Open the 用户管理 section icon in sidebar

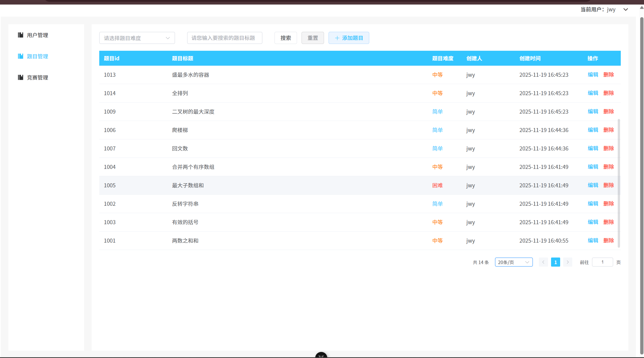(x=20, y=35)
